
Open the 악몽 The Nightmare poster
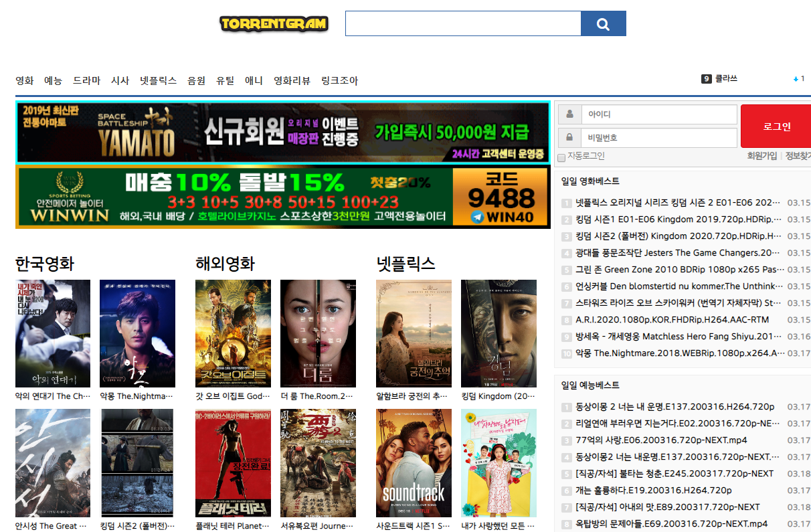[x=138, y=333]
